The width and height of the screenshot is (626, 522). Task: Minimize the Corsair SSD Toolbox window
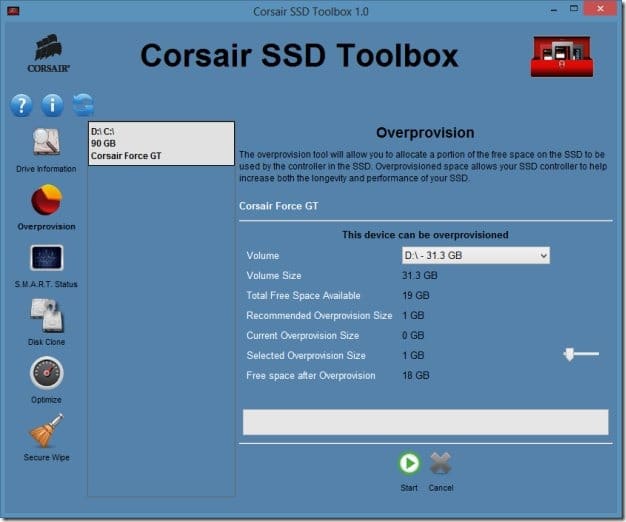tap(554, 10)
